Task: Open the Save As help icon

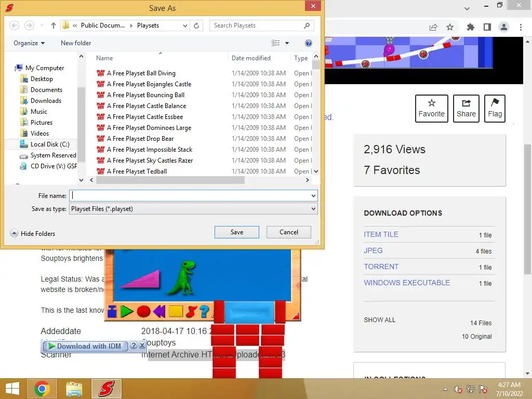Action: tap(309, 43)
